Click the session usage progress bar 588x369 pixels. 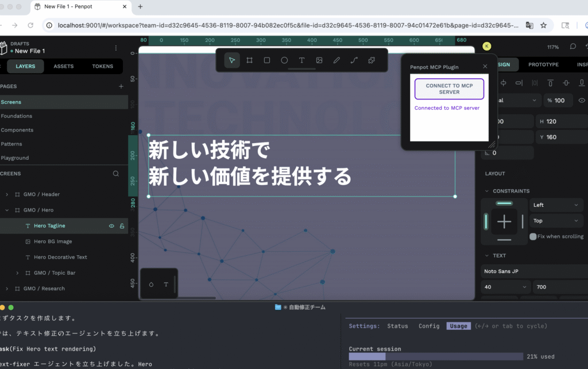[436, 356]
